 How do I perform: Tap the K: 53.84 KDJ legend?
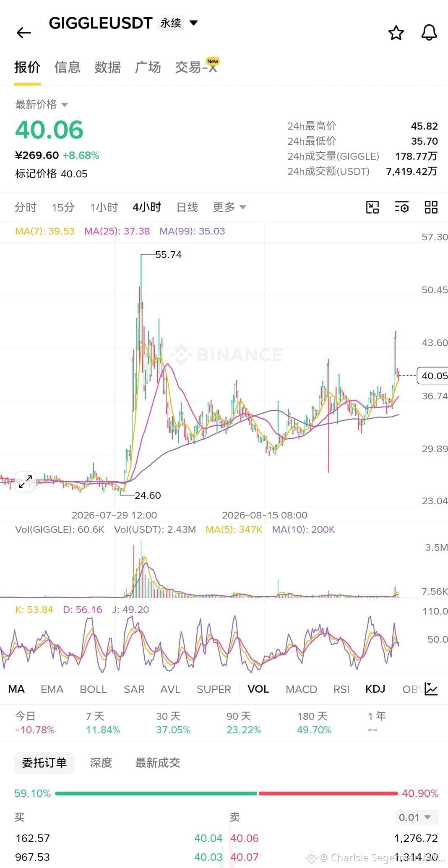point(34,610)
